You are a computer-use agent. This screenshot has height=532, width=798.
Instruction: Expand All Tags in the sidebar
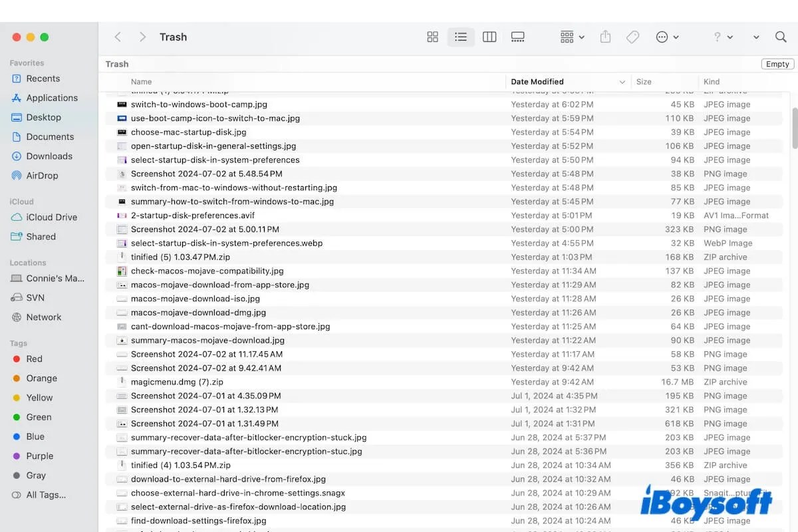[x=44, y=495]
